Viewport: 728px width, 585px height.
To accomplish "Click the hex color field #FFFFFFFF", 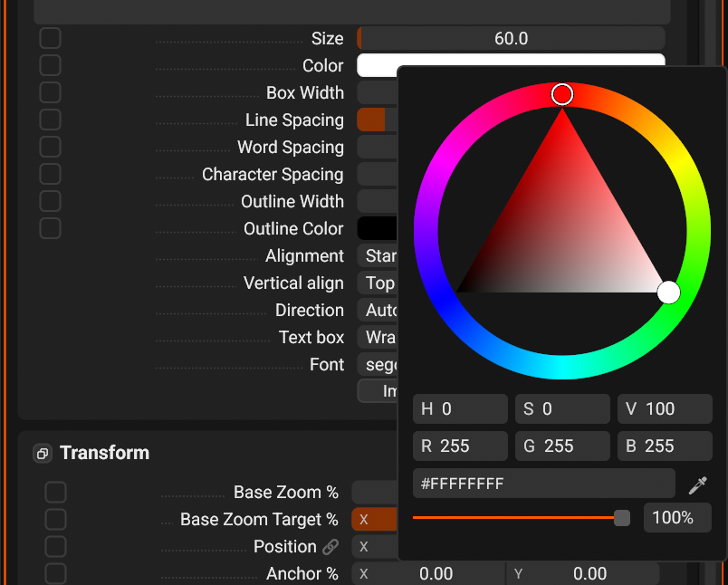I will [543, 484].
